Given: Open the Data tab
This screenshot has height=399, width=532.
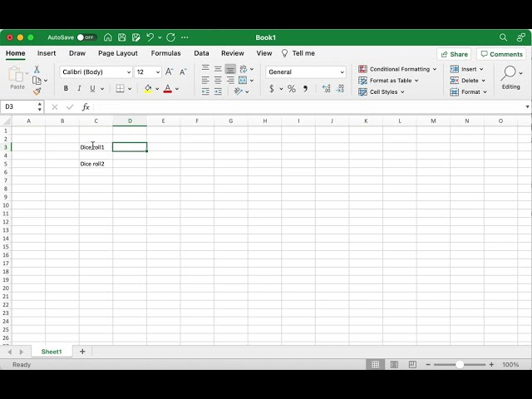Looking at the screenshot, I should click(201, 53).
